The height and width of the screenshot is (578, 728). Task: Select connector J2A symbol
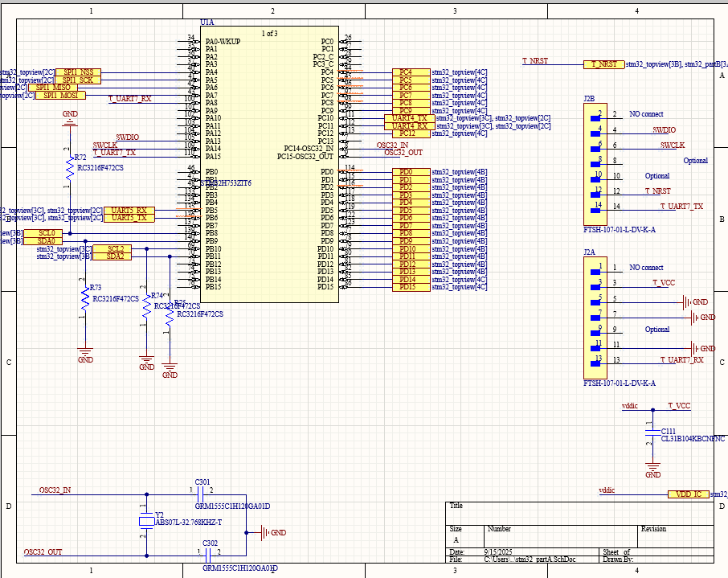pyautogui.click(x=595, y=314)
